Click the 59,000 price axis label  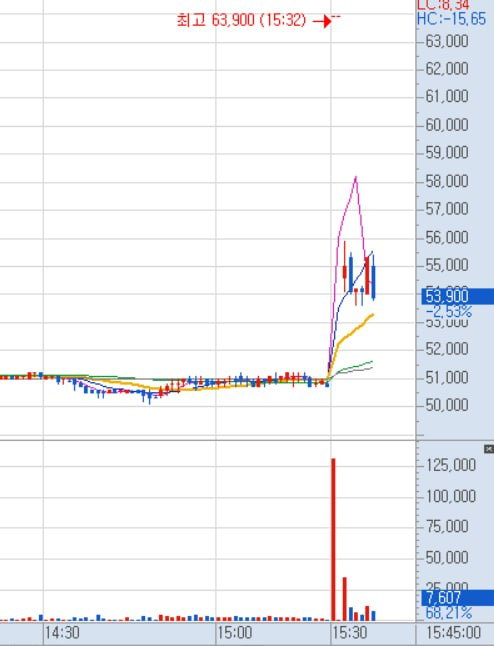pyautogui.click(x=447, y=153)
